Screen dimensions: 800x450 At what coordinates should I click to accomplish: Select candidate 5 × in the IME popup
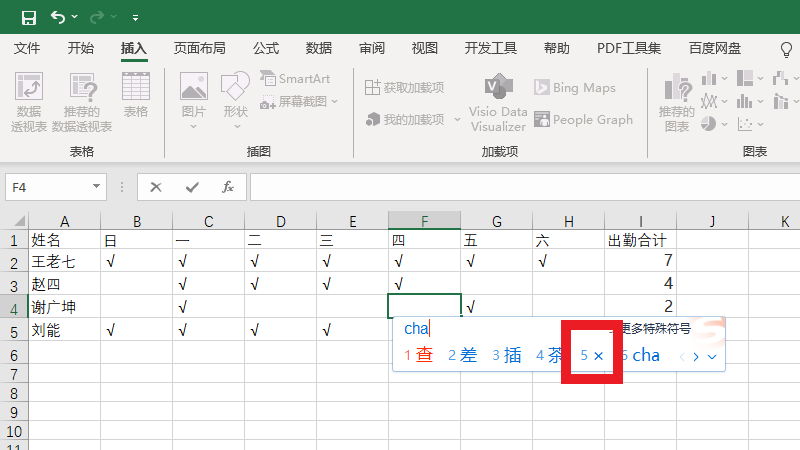[592, 355]
